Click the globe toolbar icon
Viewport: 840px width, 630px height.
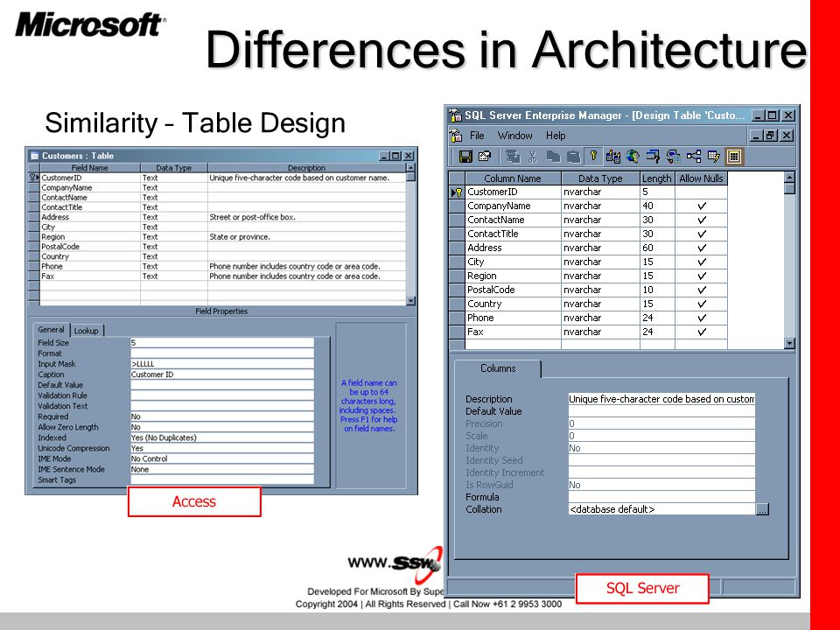coord(633,157)
